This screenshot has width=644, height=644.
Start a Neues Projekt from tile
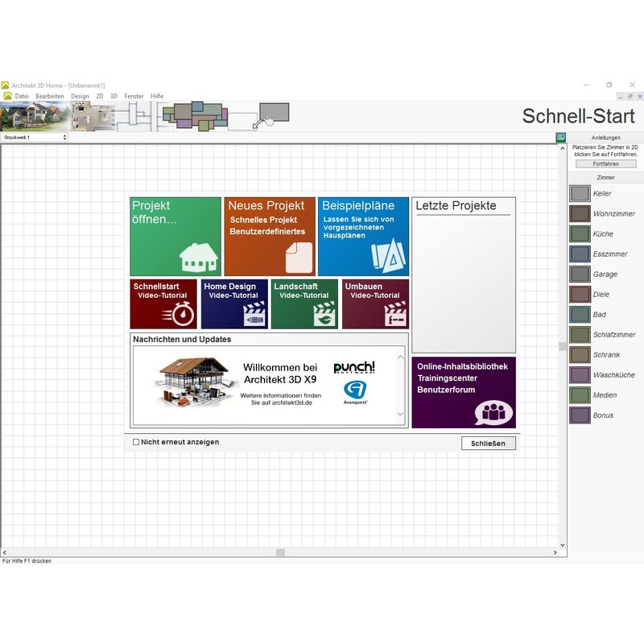click(x=270, y=236)
